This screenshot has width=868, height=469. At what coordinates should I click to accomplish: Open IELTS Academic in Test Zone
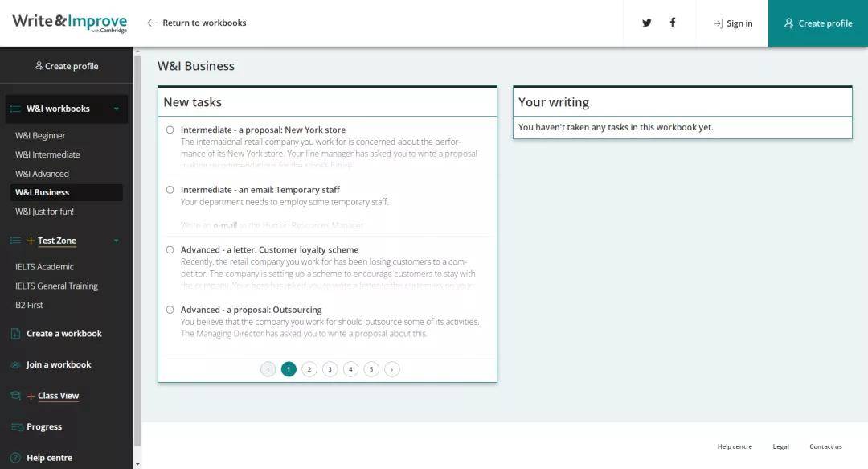click(x=44, y=267)
